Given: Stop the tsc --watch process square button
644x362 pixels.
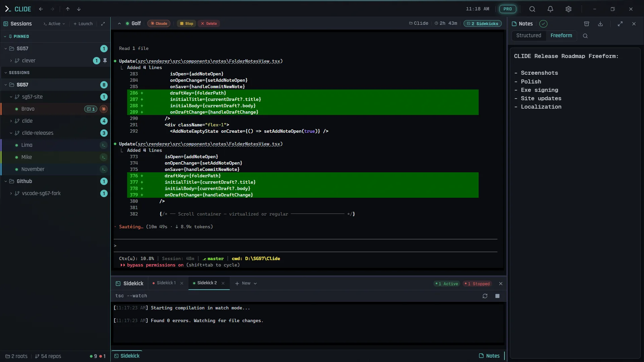Looking at the screenshot, I should click(x=497, y=296).
